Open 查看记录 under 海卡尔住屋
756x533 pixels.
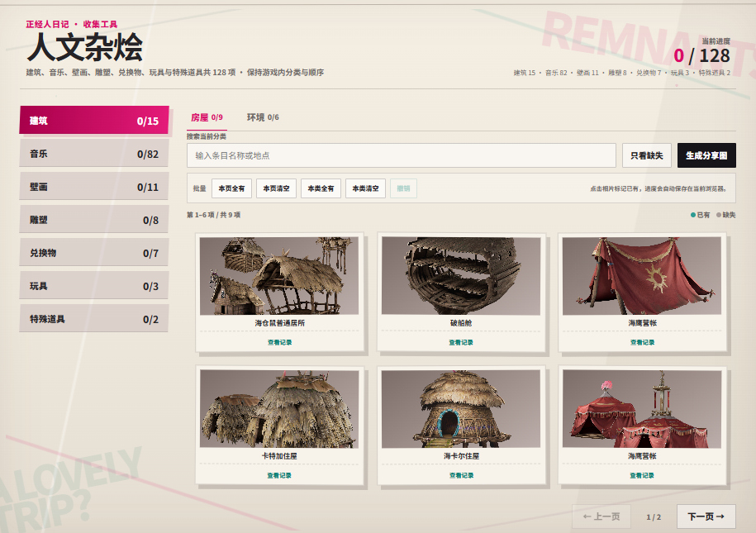pyautogui.click(x=461, y=475)
